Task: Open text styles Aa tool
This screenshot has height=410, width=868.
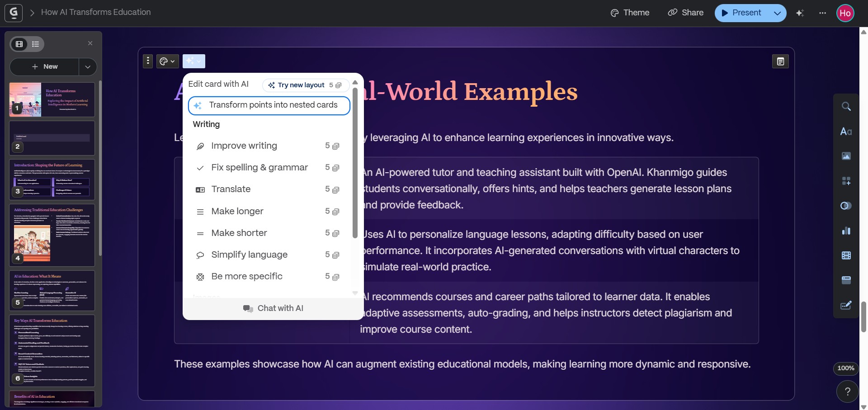Action: (x=846, y=131)
